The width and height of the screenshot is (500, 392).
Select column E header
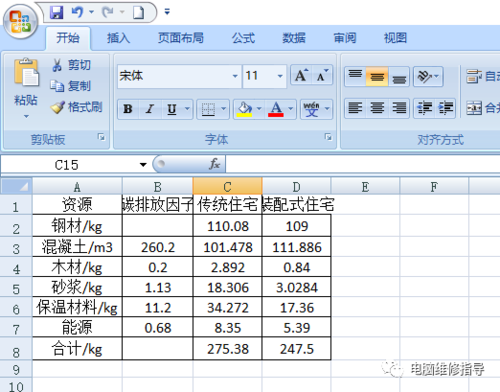pos(365,186)
